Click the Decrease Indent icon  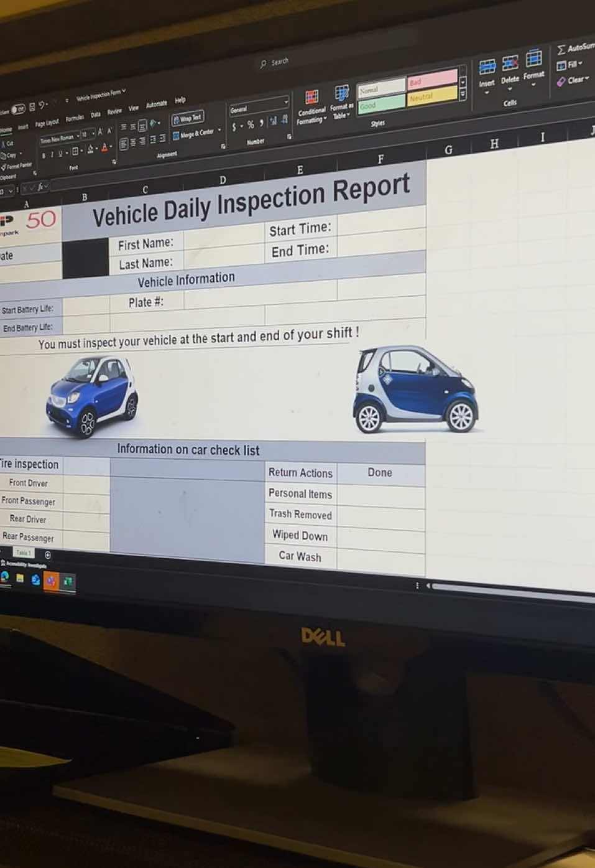[153, 140]
